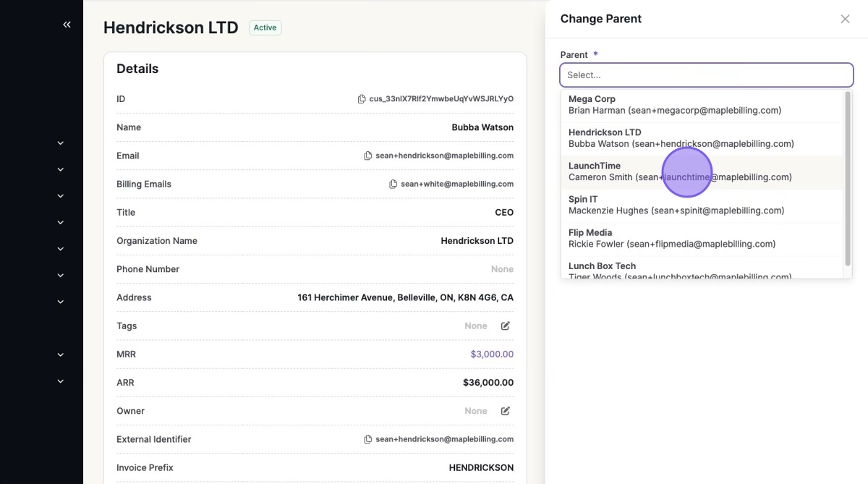This screenshot has width=868, height=484.
Task: Close the Change Parent panel
Action: pos(845,19)
